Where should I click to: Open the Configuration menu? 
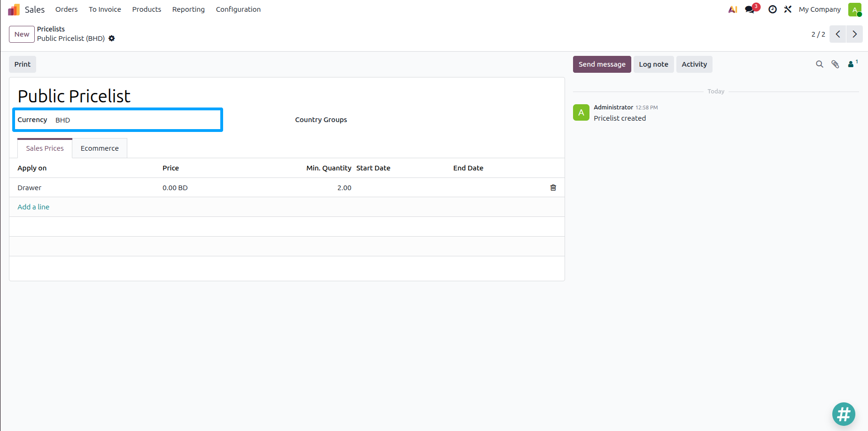238,9
